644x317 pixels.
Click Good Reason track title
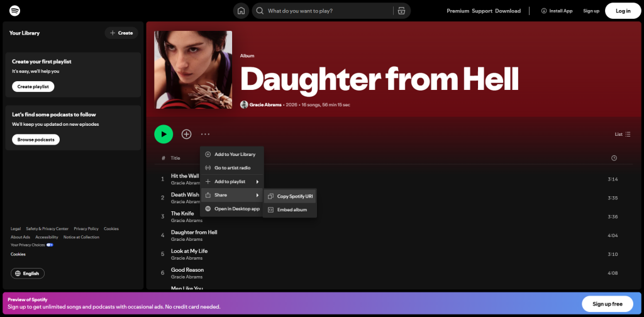187,270
